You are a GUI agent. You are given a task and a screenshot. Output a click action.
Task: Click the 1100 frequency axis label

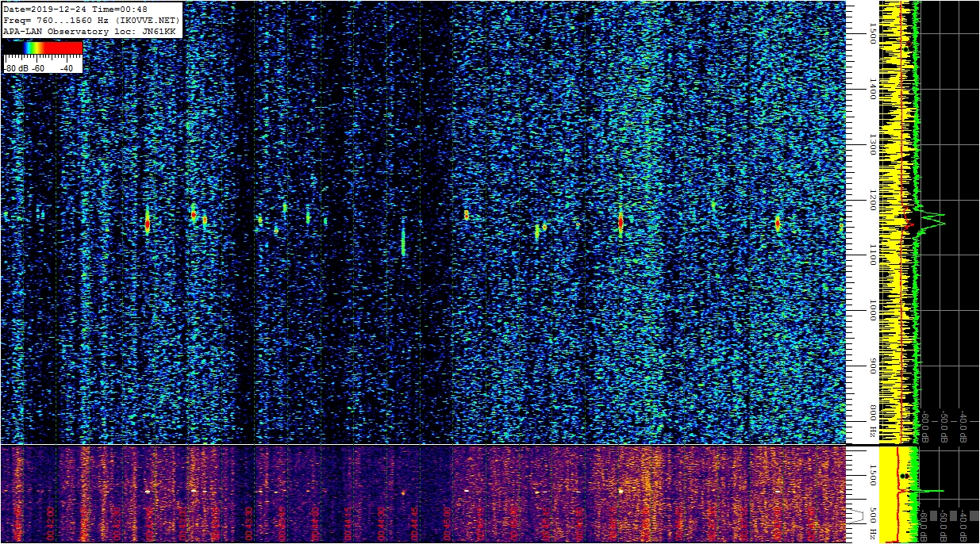coord(872,255)
